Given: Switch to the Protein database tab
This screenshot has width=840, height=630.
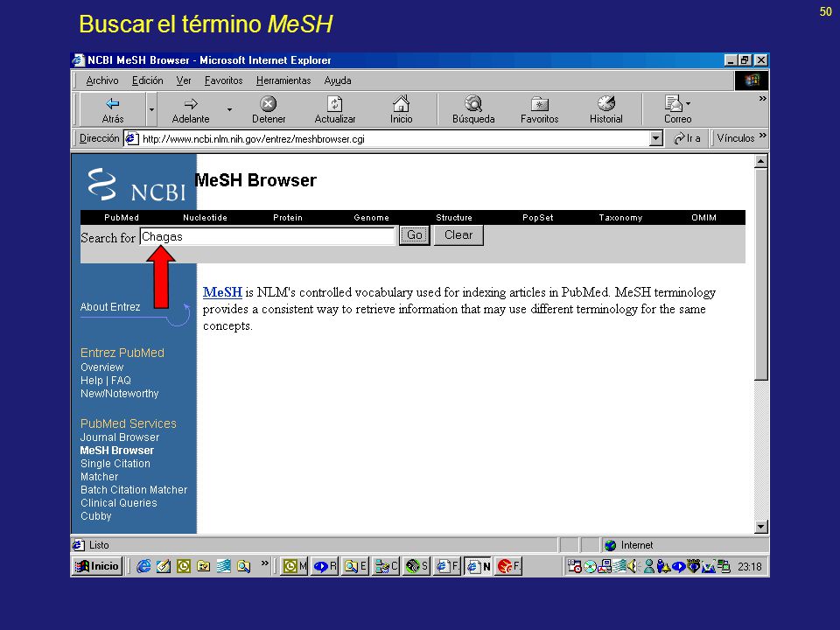Looking at the screenshot, I should pyautogui.click(x=288, y=218).
